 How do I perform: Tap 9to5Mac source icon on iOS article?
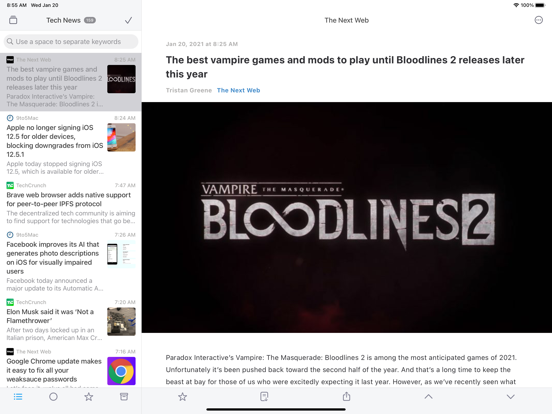pos(10,118)
